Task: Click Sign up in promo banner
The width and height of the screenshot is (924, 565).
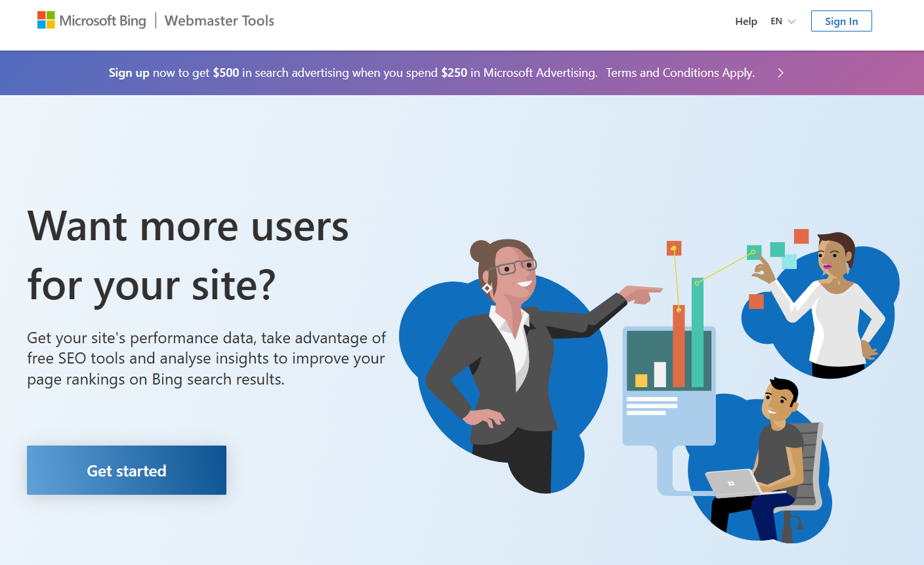Action: (x=129, y=73)
